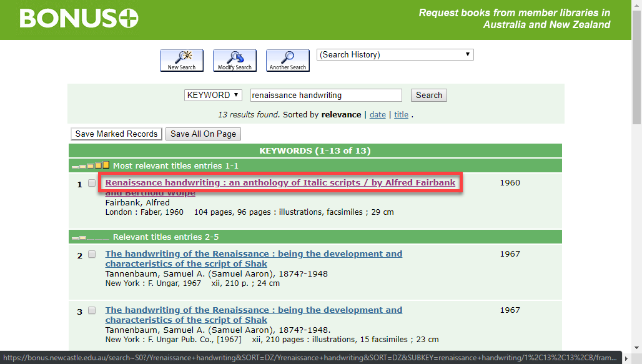This screenshot has width=642, height=364.
Task: Tick the checkbox for result 1
Action: coord(92,184)
